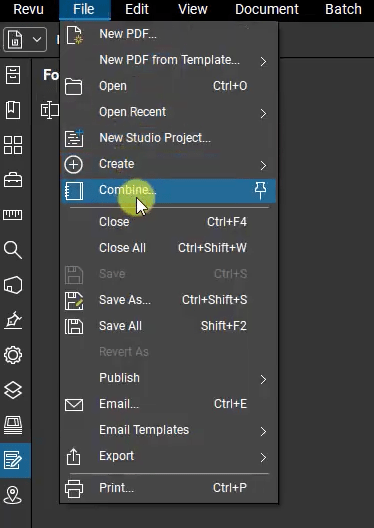Expand the Create submenu arrow
The height and width of the screenshot is (528, 374).
coord(263,165)
